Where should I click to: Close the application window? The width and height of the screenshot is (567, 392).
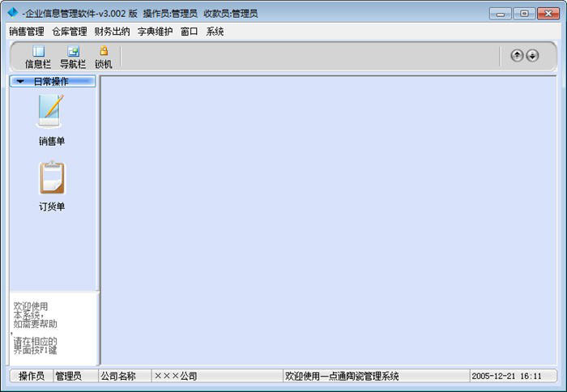coord(548,14)
